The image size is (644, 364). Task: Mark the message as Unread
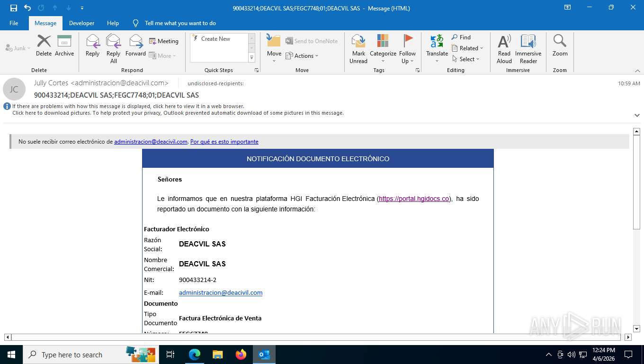click(x=358, y=49)
